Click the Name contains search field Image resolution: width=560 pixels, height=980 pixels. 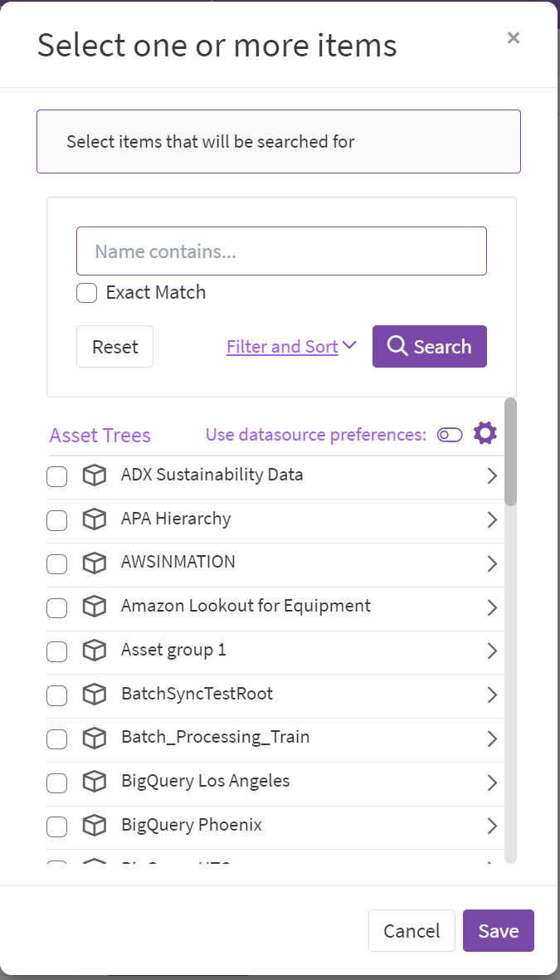281,251
